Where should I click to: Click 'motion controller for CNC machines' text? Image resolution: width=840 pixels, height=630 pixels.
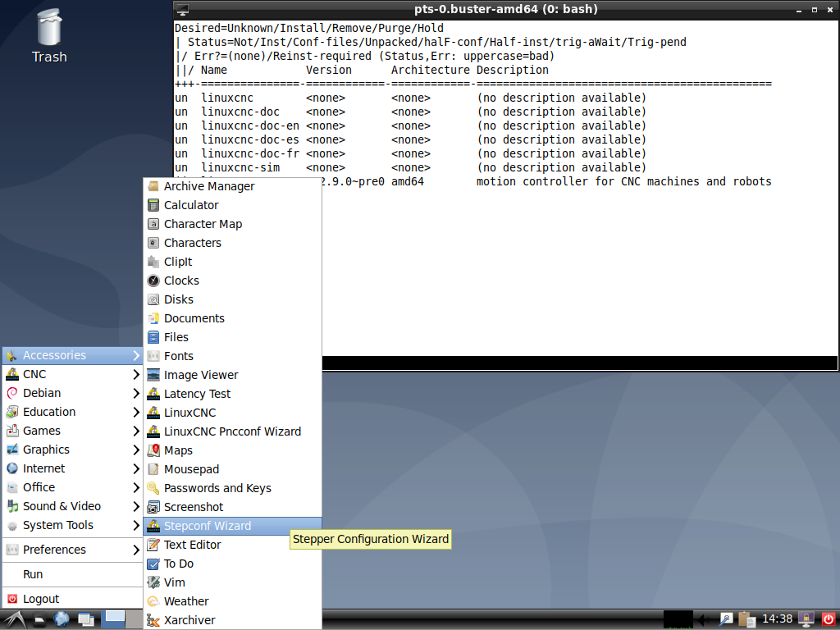click(x=582, y=181)
